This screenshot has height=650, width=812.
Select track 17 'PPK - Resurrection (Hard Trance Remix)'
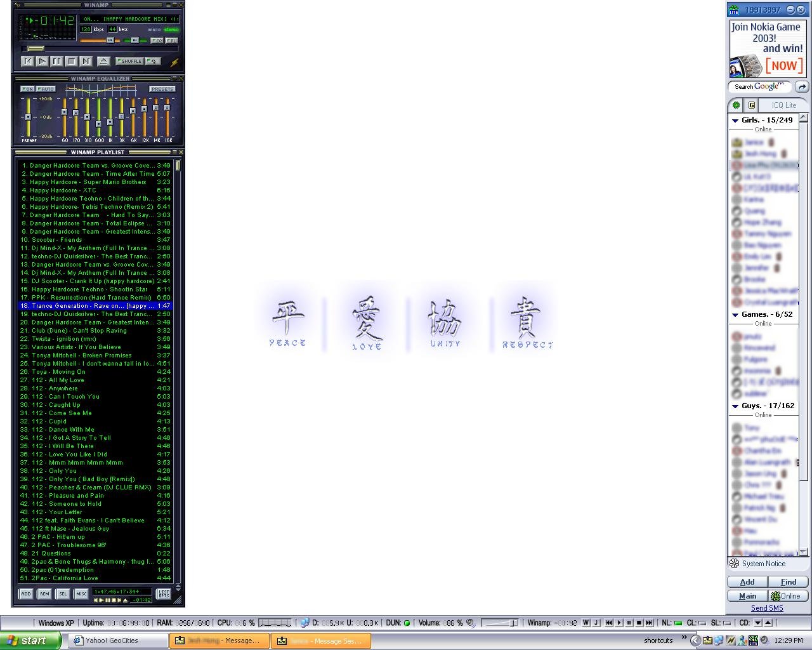click(95, 297)
